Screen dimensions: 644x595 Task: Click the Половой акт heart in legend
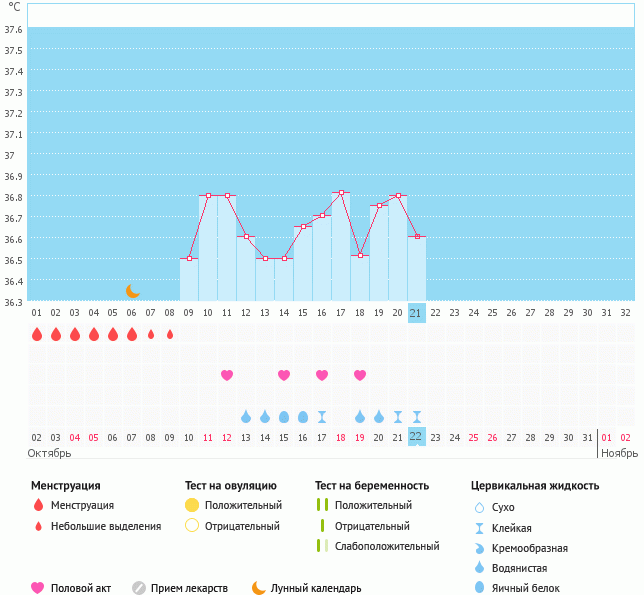click(x=38, y=588)
